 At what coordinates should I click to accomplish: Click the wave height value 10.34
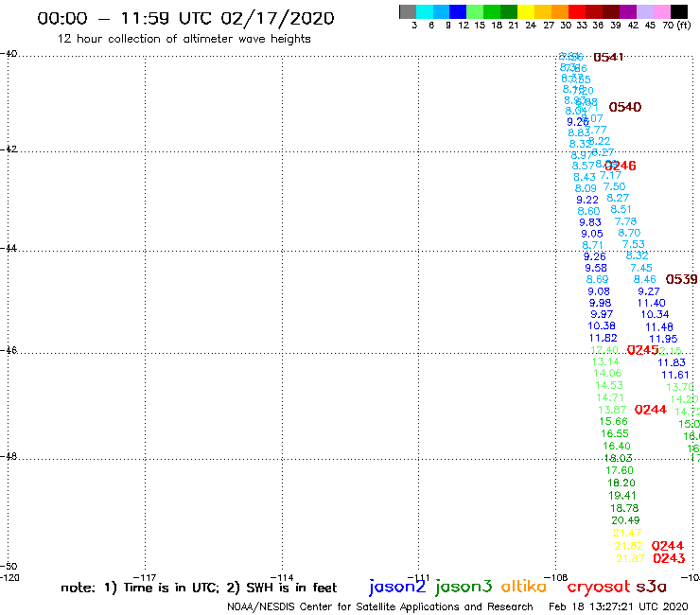[655, 314]
